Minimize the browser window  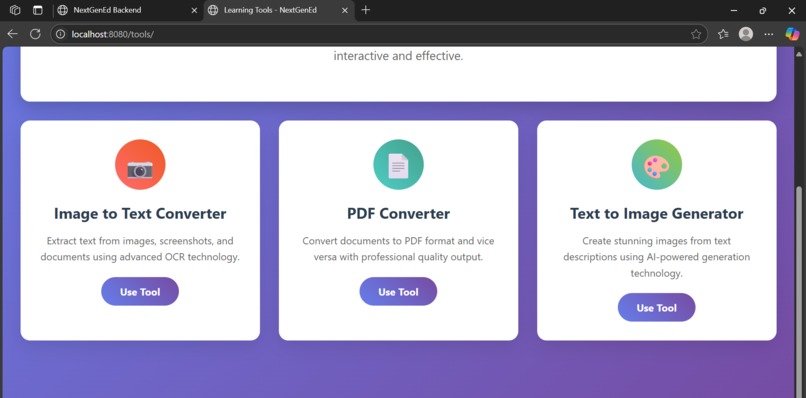pos(734,10)
